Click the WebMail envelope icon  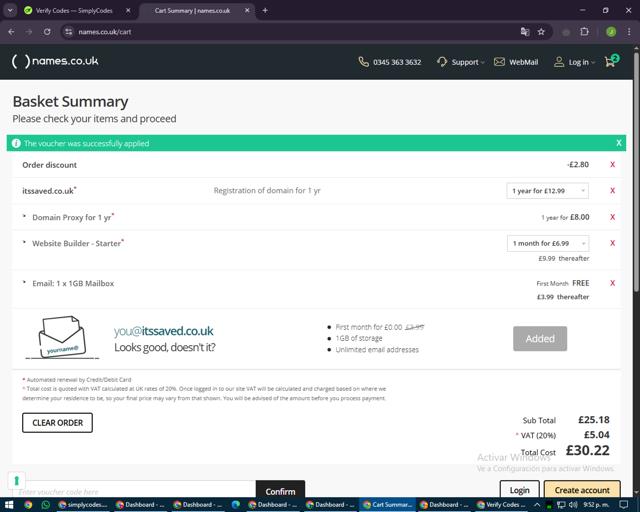[x=499, y=62]
